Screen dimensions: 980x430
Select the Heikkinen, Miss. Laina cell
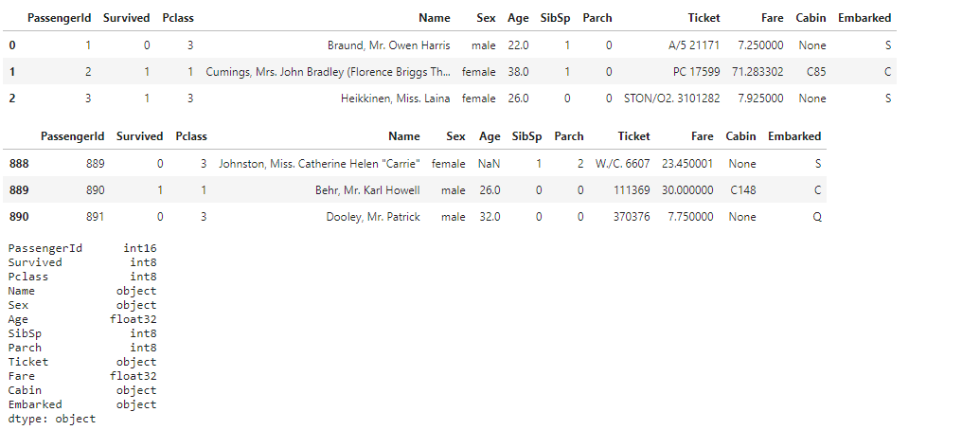[x=396, y=99]
